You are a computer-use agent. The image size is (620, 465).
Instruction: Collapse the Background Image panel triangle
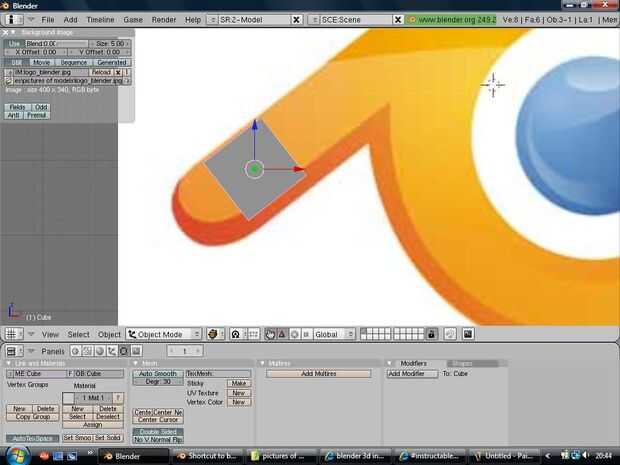click(x=13, y=32)
